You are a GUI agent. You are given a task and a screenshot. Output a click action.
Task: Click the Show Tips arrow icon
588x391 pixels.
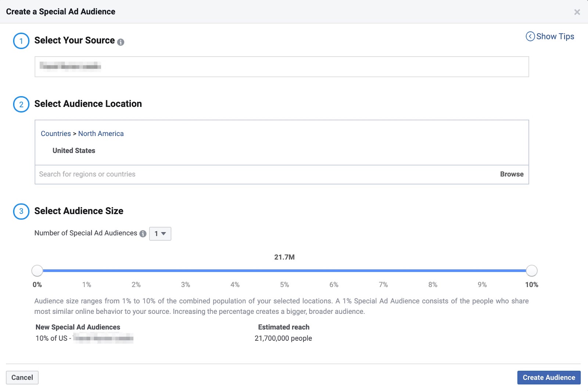(x=530, y=36)
